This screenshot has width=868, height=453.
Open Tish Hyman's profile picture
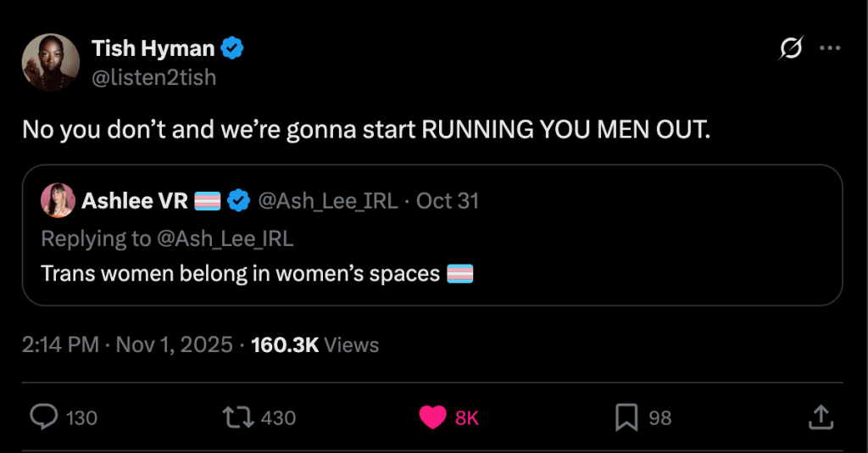point(51,63)
